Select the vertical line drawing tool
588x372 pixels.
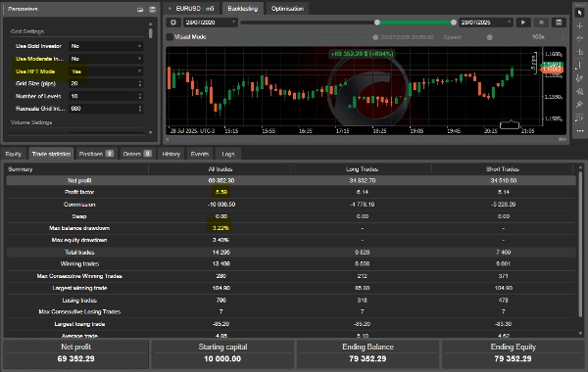pyautogui.click(x=580, y=66)
